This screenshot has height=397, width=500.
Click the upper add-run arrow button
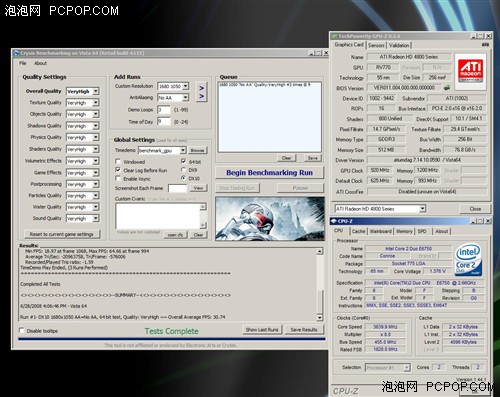[x=202, y=88]
